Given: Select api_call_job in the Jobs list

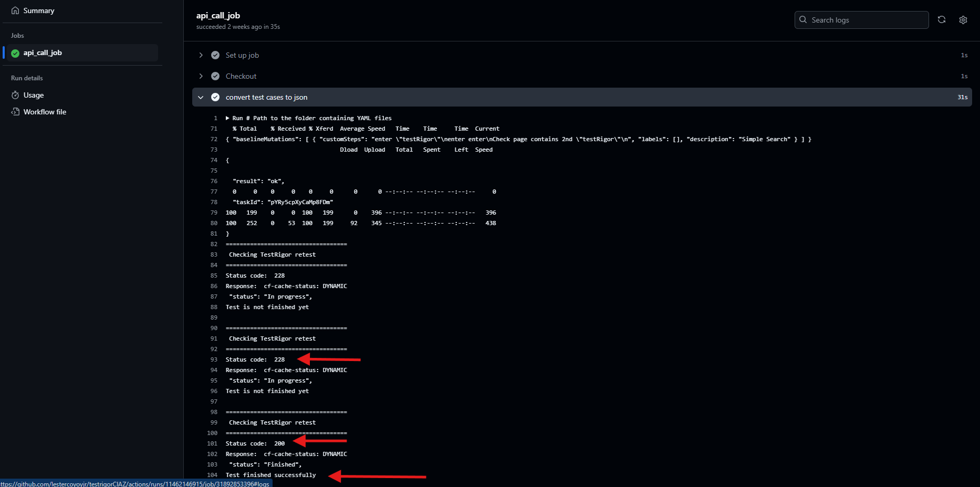Looking at the screenshot, I should pos(43,52).
